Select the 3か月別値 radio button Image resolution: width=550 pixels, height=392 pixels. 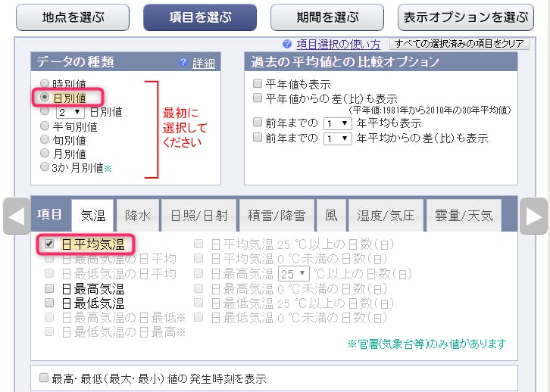(45, 166)
